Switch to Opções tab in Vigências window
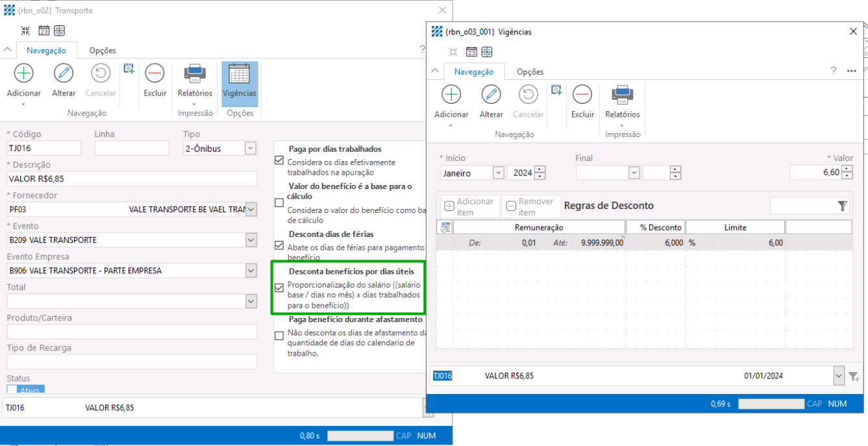The width and height of the screenshot is (868, 446). [530, 72]
